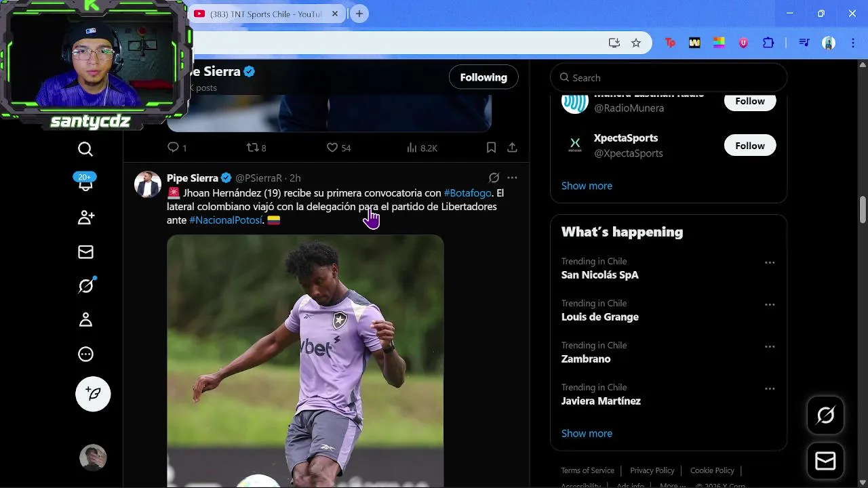Bookmark this page with star icon
868x488 pixels.
pos(636,43)
